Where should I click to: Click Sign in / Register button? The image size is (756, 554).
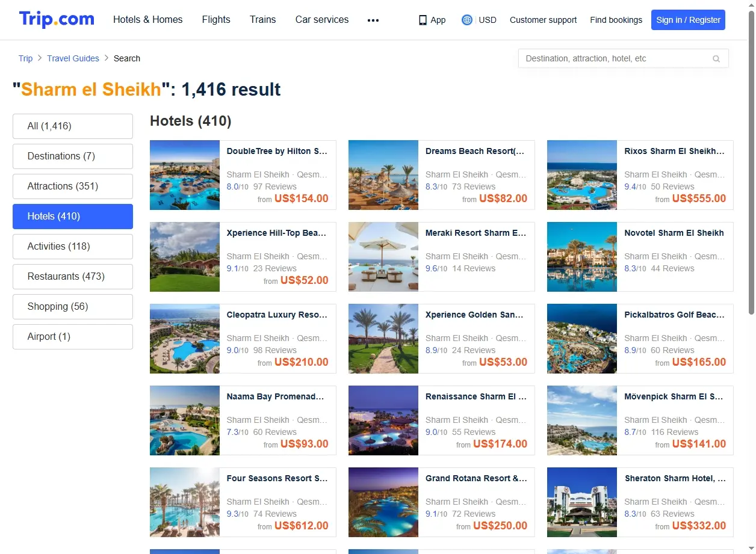688,20
